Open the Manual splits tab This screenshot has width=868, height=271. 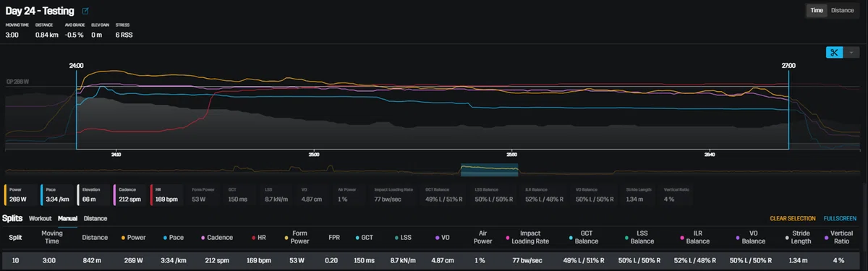pos(68,218)
